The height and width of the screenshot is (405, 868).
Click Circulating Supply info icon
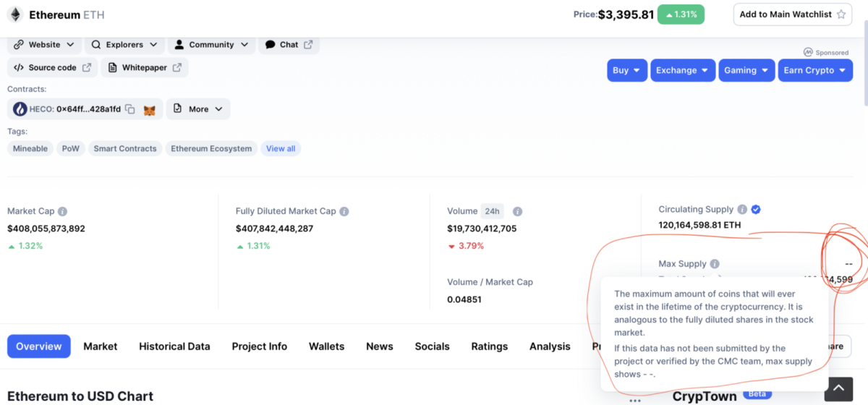742,210
